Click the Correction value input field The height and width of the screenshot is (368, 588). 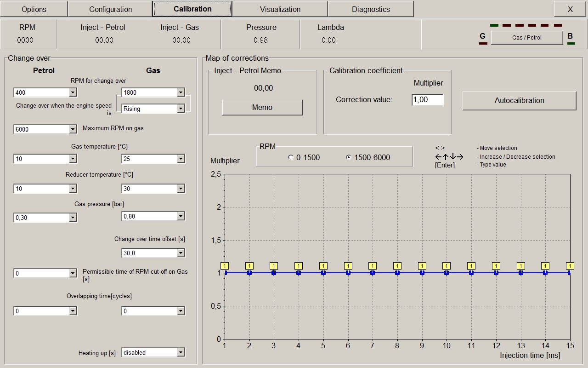pos(427,100)
